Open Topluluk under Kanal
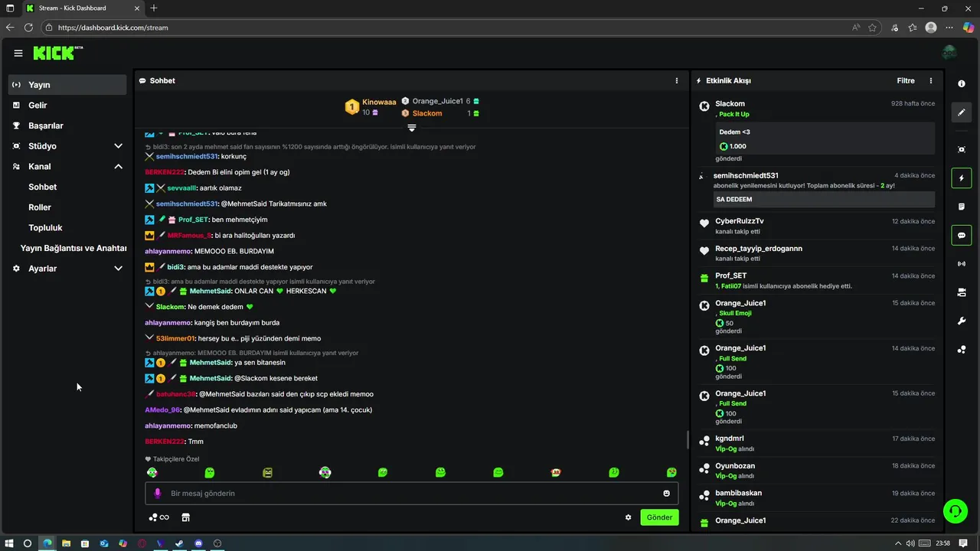980x551 pixels. (x=45, y=227)
